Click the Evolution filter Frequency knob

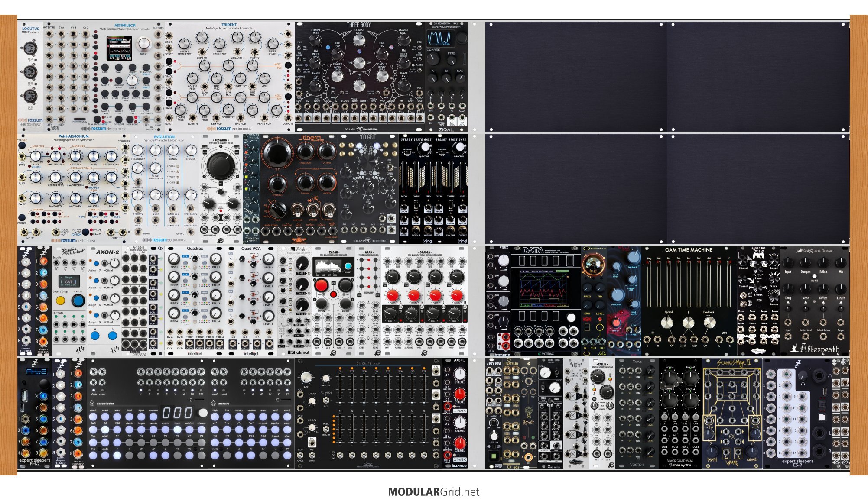tap(138, 150)
